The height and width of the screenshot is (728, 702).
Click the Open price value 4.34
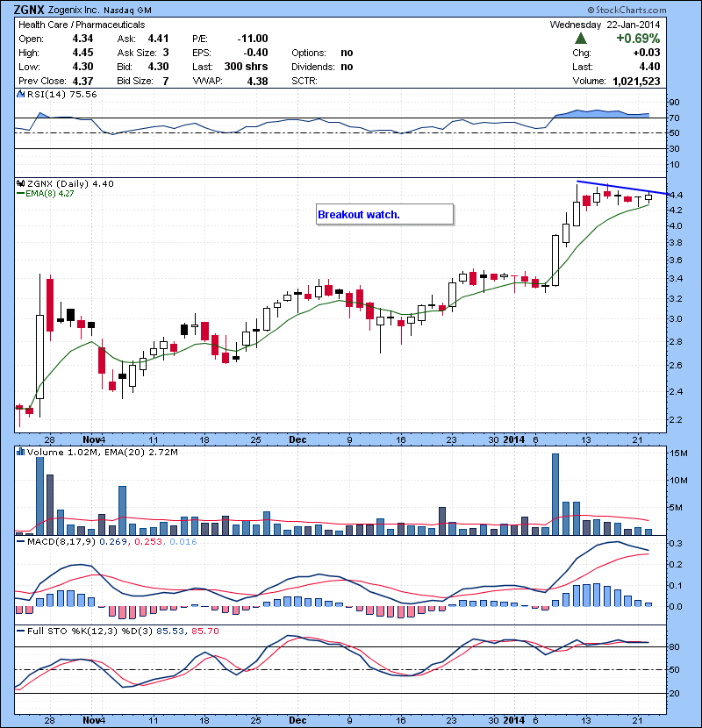pyautogui.click(x=82, y=39)
